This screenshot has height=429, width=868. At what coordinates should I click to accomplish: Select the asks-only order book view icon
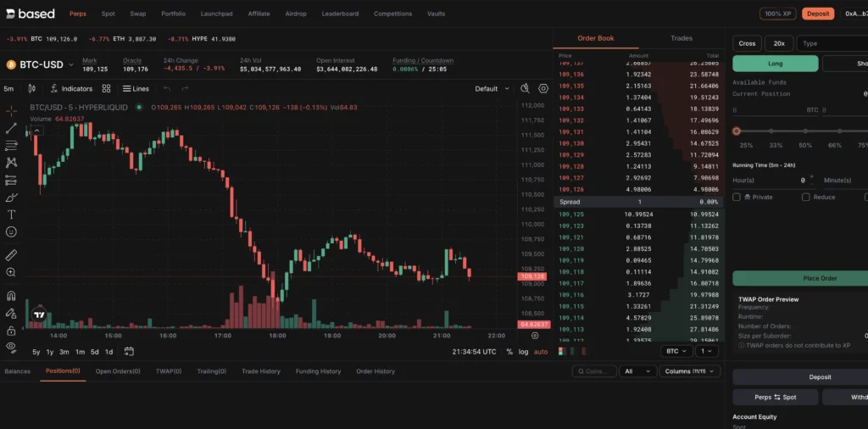coord(582,351)
